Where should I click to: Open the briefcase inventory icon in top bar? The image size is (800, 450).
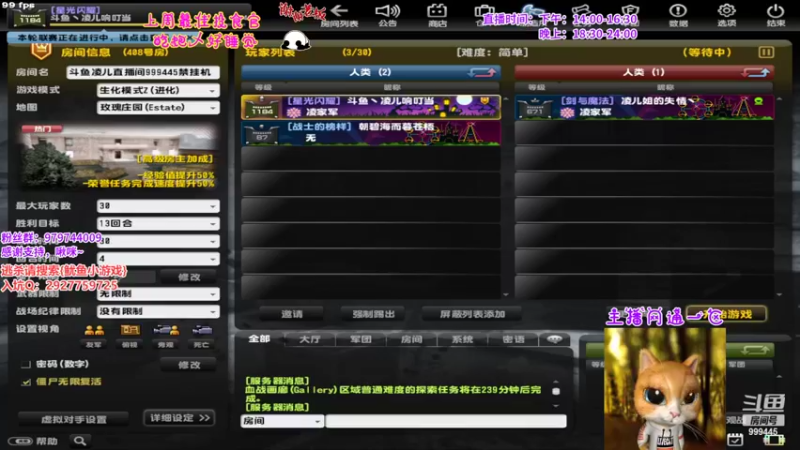coord(484,11)
